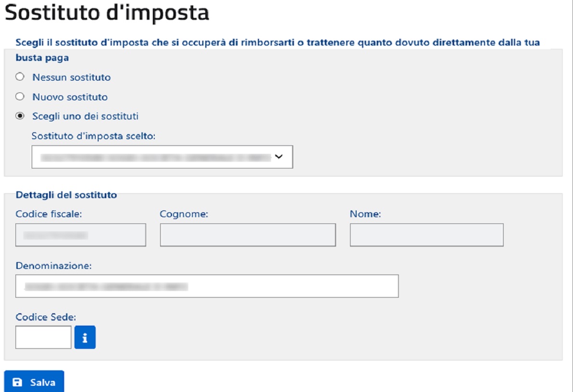
Task: Click the scrollbar on the right edge
Action: pos(570,196)
